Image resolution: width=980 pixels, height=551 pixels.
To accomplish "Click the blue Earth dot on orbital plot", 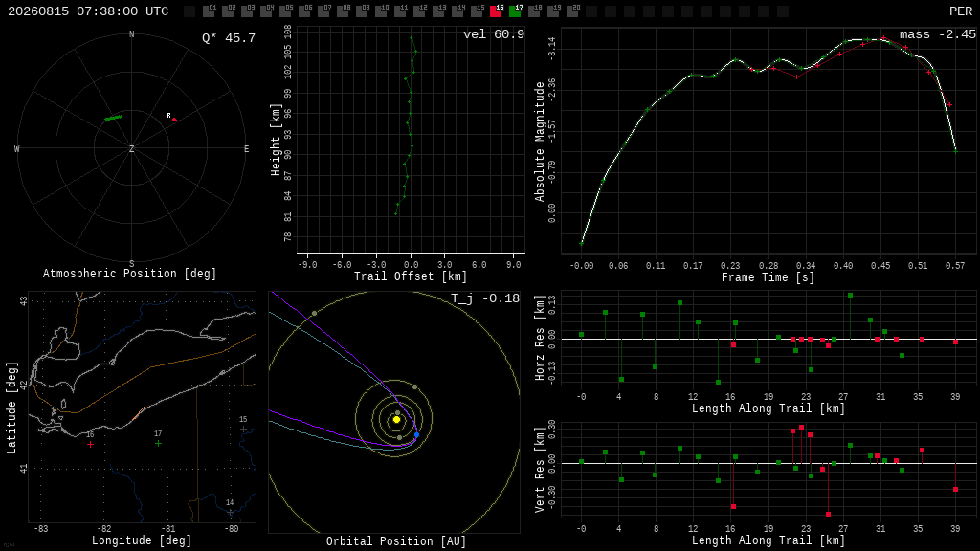I will coord(417,435).
